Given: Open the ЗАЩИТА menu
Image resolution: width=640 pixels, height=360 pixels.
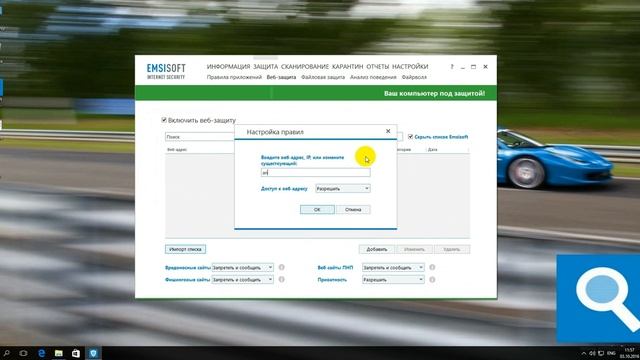Looking at the screenshot, I should pyautogui.click(x=265, y=67).
